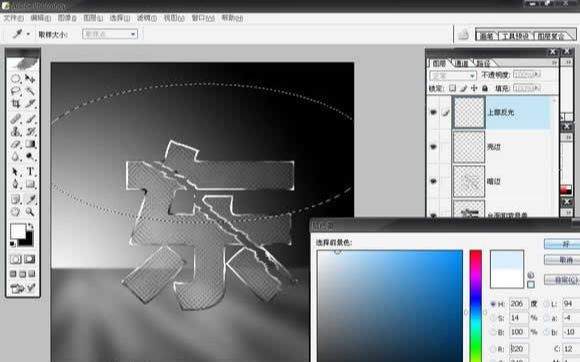Hide the 上部反光 layer
This screenshot has height=362, width=580.
click(x=433, y=112)
